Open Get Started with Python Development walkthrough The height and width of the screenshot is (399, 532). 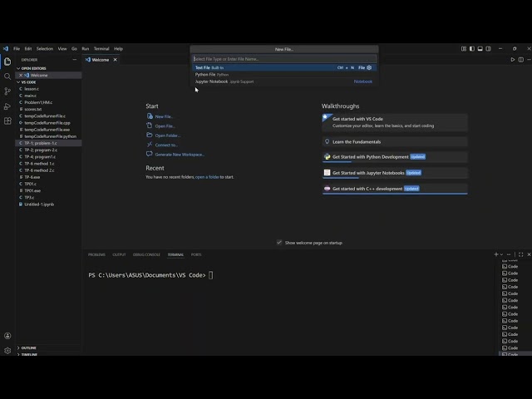(395, 157)
